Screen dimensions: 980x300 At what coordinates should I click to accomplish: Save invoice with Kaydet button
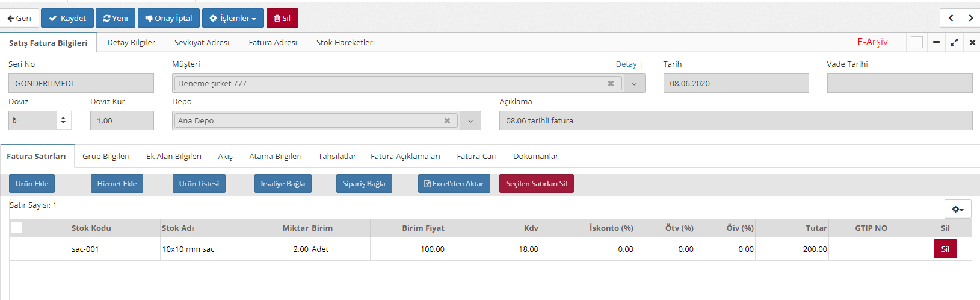(x=67, y=18)
